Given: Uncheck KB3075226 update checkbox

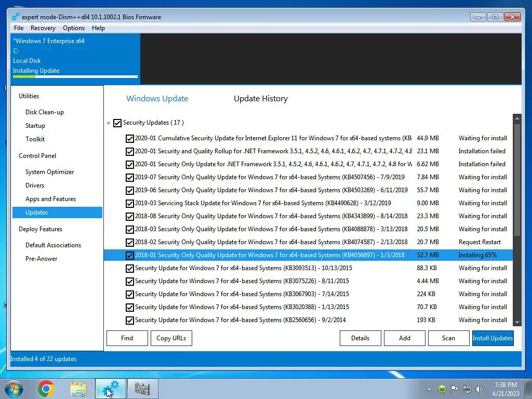Looking at the screenshot, I should 129,281.
